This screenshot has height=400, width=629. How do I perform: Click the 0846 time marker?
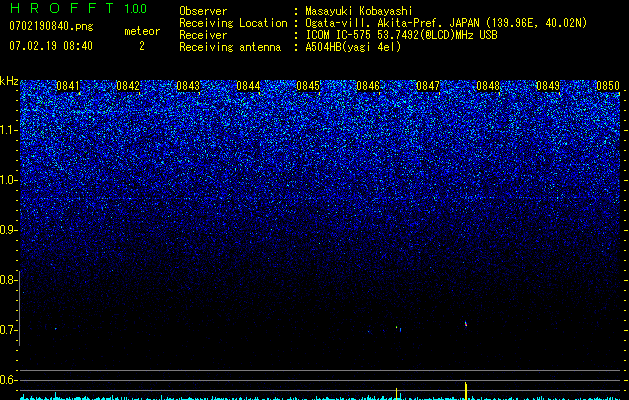(368, 86)
